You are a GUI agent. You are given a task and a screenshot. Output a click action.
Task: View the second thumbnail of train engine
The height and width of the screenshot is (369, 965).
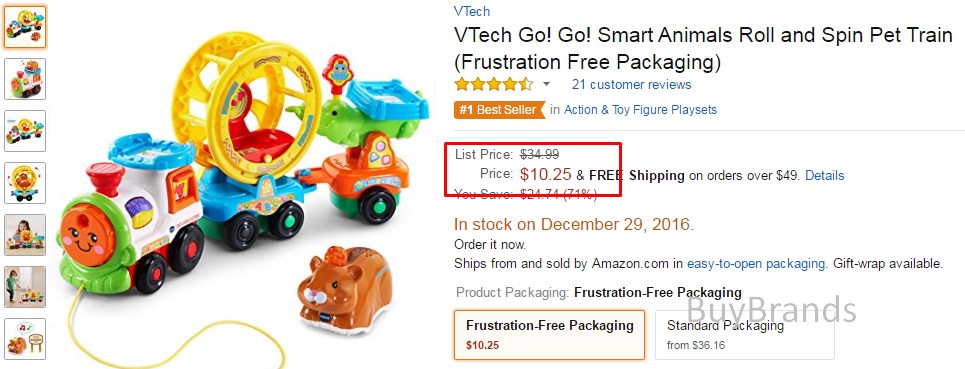(x=25, y=79)
